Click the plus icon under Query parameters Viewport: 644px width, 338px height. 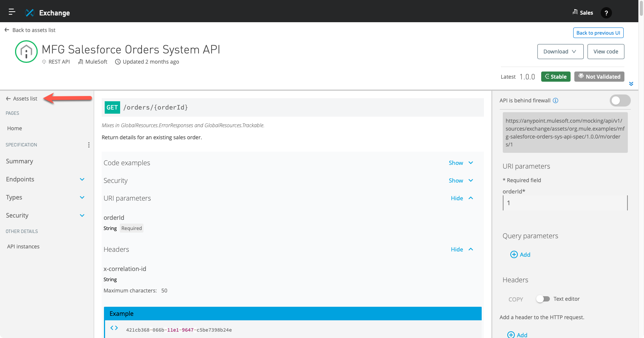(514, 254)
